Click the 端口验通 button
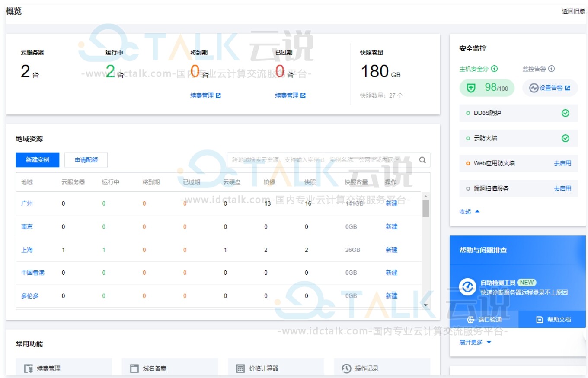588x378 pixels. point(484,319)
